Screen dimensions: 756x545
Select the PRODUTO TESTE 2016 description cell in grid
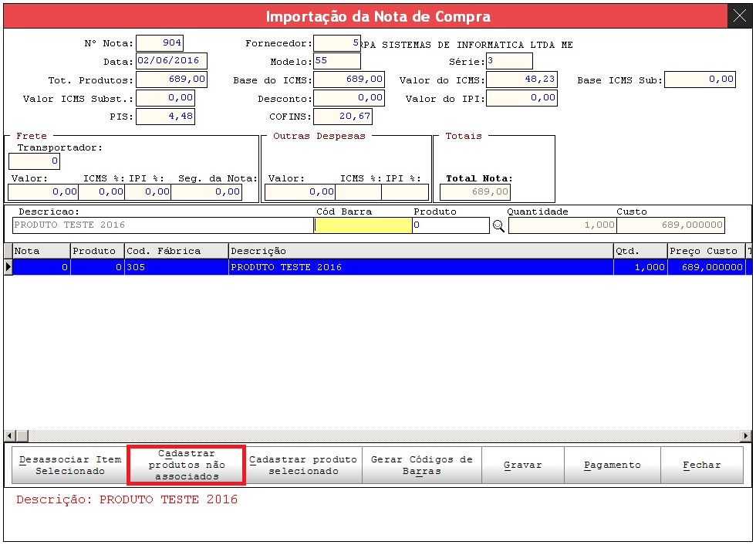pos(421,267)
